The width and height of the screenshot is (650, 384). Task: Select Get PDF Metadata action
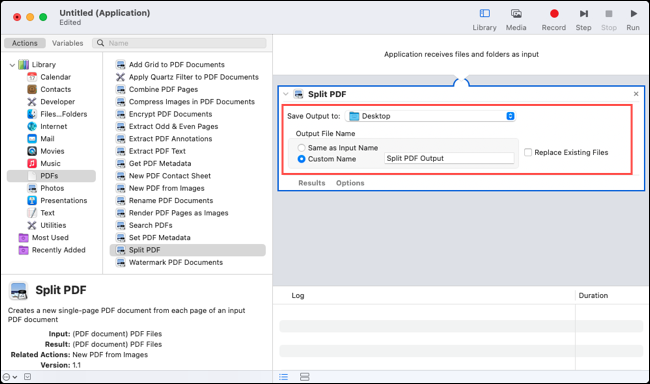(160, 163)
